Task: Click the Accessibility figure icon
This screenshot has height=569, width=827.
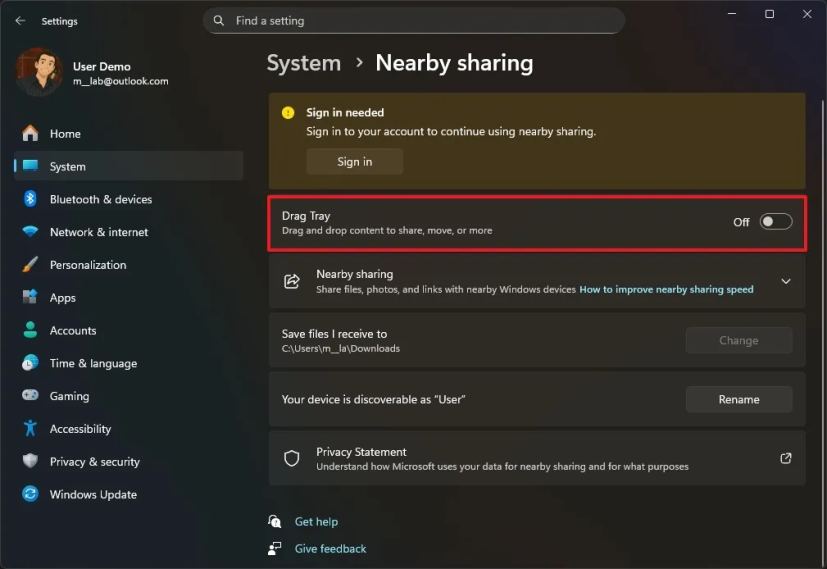Action: pos(30,429)
